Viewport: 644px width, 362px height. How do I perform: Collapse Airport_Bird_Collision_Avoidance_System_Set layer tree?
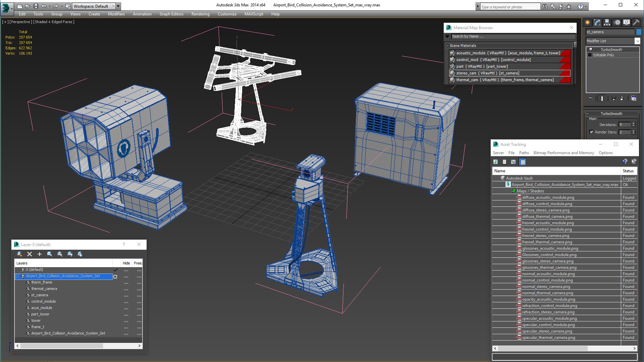click(x=17, y=276)
